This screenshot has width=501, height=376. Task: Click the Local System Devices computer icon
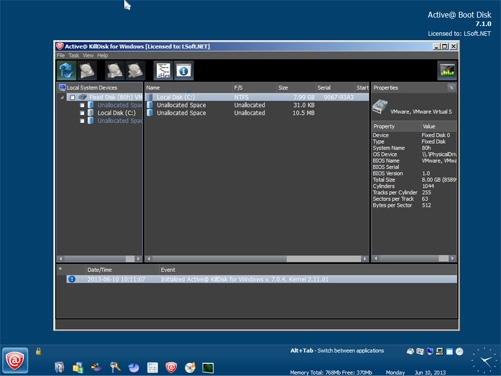pos(62,88)
